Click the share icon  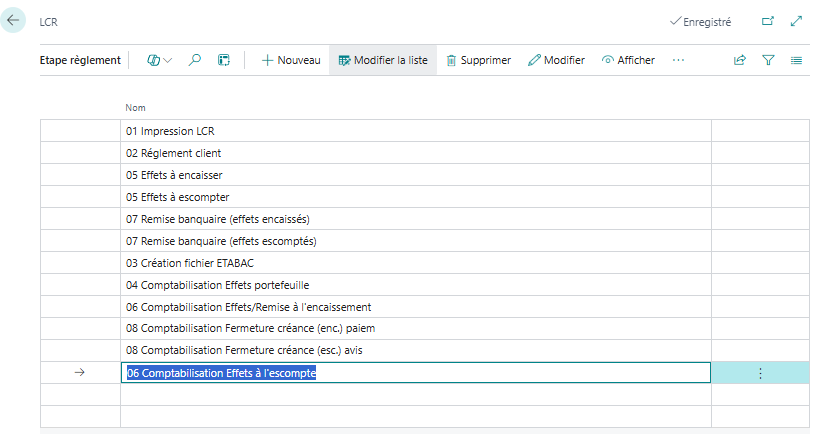[740, 60]
